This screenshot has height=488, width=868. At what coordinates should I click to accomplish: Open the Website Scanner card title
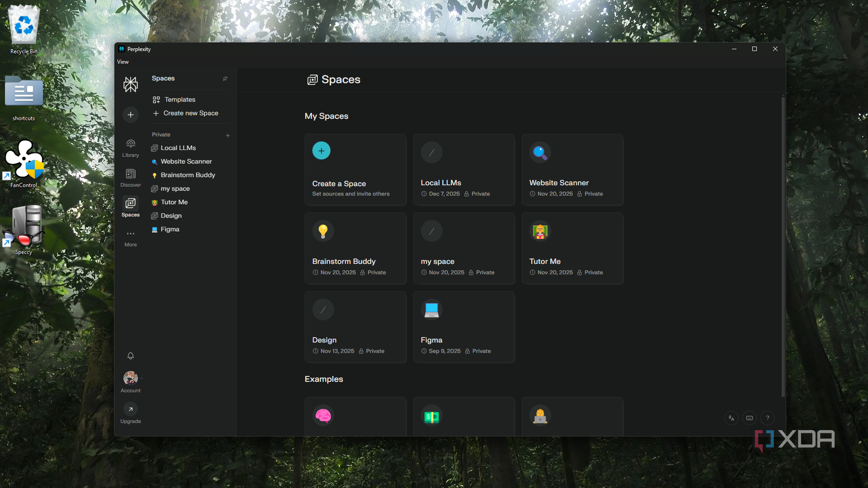click(x=559, y=182)
